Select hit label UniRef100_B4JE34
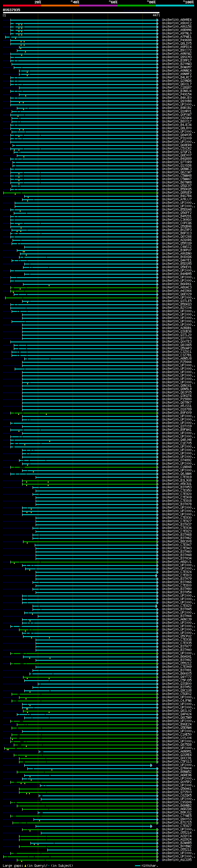Screen dimensions: 197x868 tap(177, 125)
